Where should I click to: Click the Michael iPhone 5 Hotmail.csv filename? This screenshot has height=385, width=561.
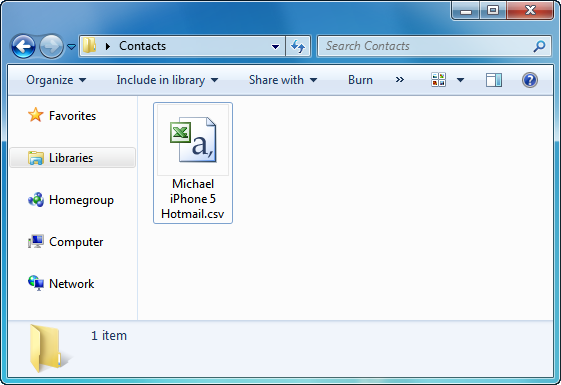193,199
